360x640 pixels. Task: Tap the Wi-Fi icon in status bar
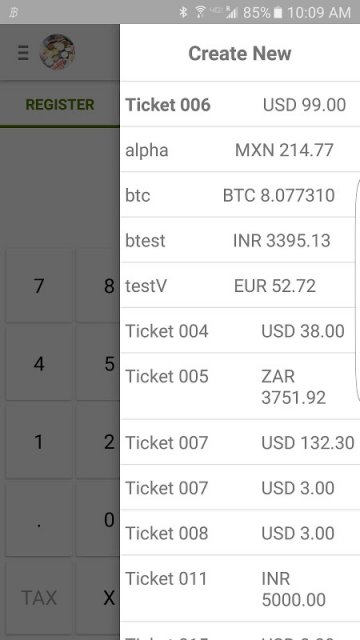click(200, 12)
